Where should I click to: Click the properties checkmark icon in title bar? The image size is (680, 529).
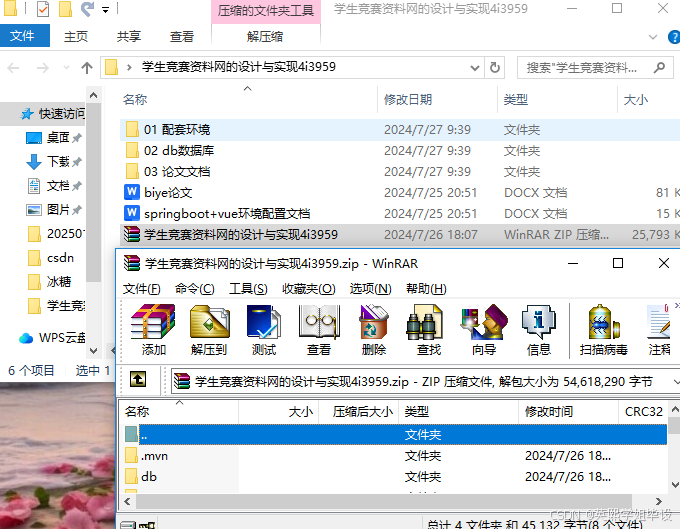click(x=43, y=9)
